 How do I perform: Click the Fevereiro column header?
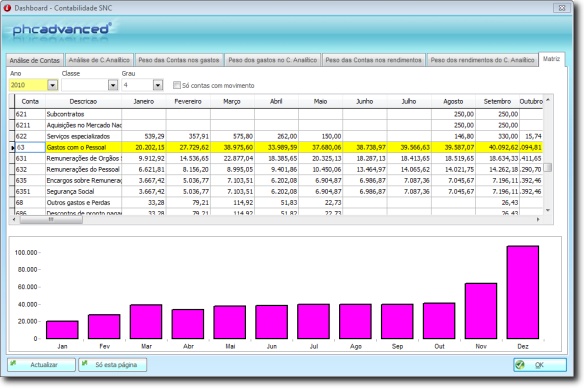(x=188, y=101)
